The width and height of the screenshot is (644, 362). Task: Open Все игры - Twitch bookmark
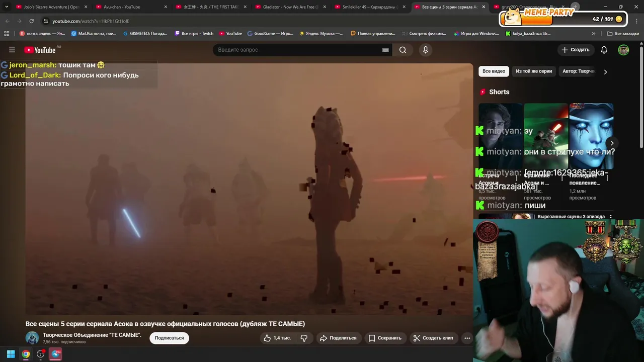click(x=194, y=34)
